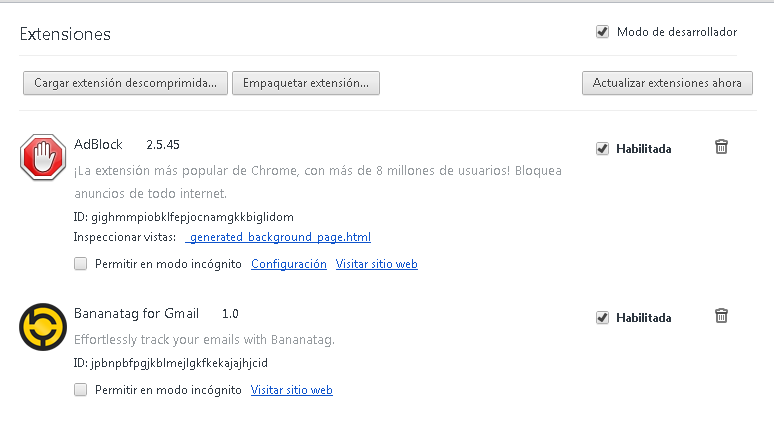Click Empaquetar extensión button
The width and height of the screenshot is (774, 433).
click(x=306, y=83)
